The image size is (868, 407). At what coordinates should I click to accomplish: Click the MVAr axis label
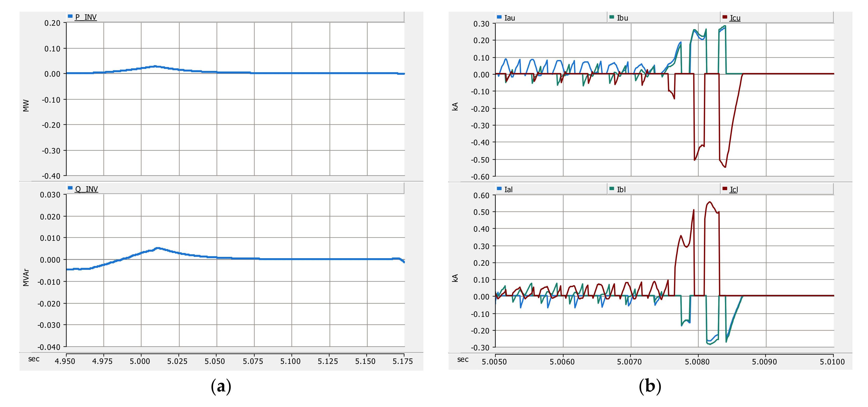click(26, 277)
